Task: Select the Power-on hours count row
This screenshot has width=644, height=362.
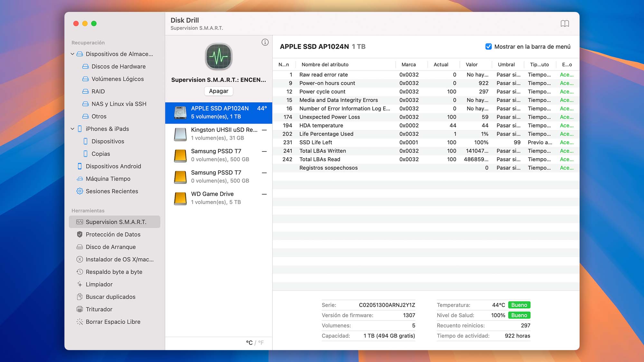Action: point(426,83)
